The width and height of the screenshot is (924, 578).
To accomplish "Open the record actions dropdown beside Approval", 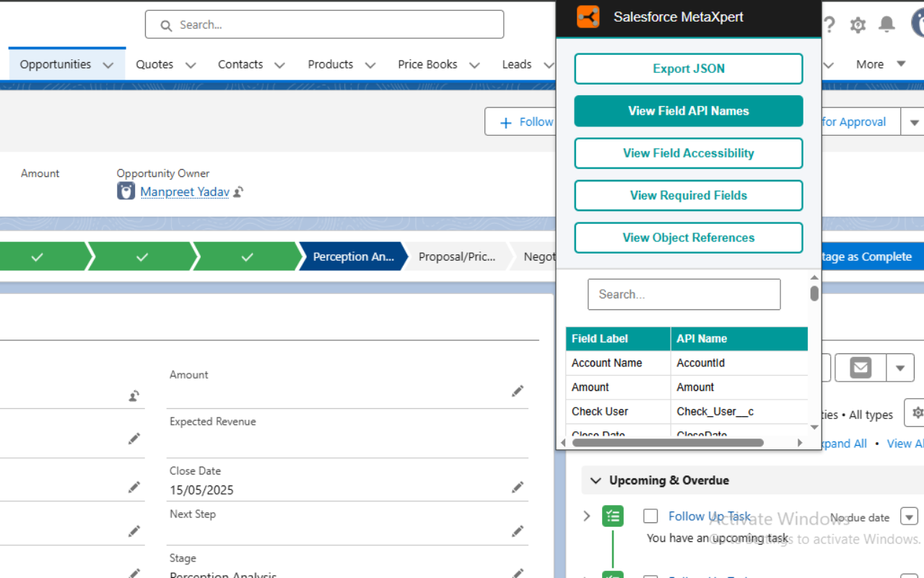I will point(913,122).
